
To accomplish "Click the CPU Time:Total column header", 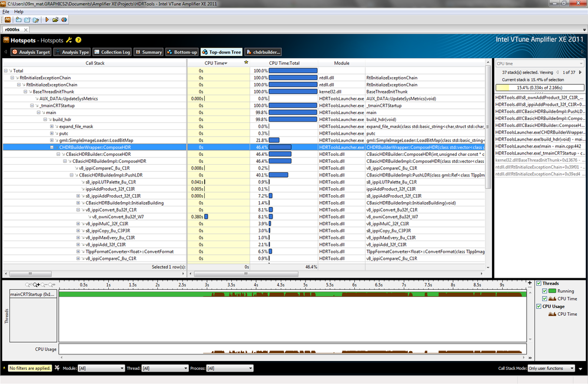I will point(284,63).
